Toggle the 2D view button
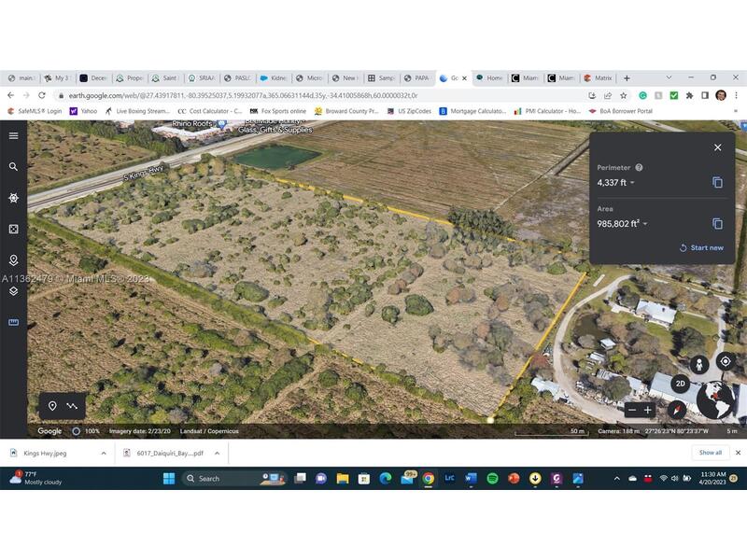This screenshot has width=747, height=560. (681, 384)
